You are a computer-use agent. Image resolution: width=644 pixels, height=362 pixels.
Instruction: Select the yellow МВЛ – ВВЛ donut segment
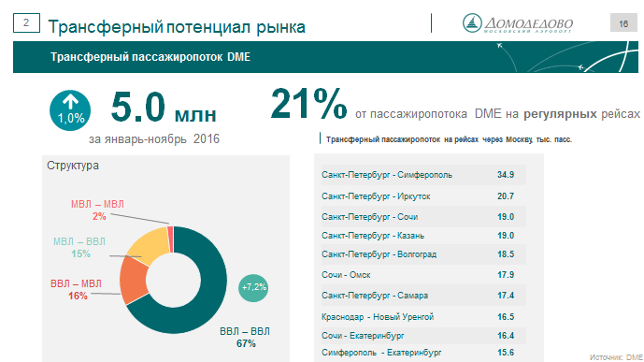tap(150, 247)
